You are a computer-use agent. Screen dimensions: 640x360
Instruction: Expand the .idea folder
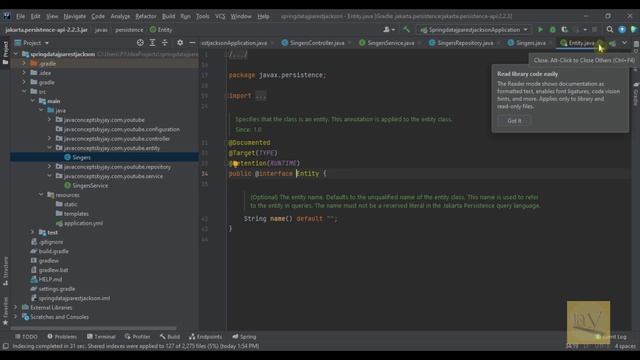(x=24, y=73)
